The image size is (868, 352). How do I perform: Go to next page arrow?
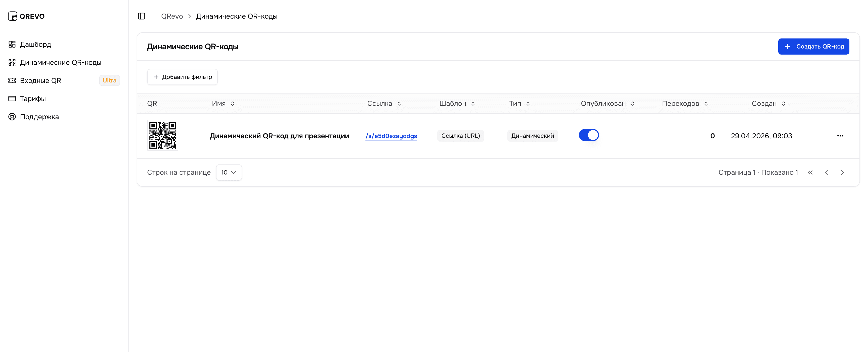(842, 172)
